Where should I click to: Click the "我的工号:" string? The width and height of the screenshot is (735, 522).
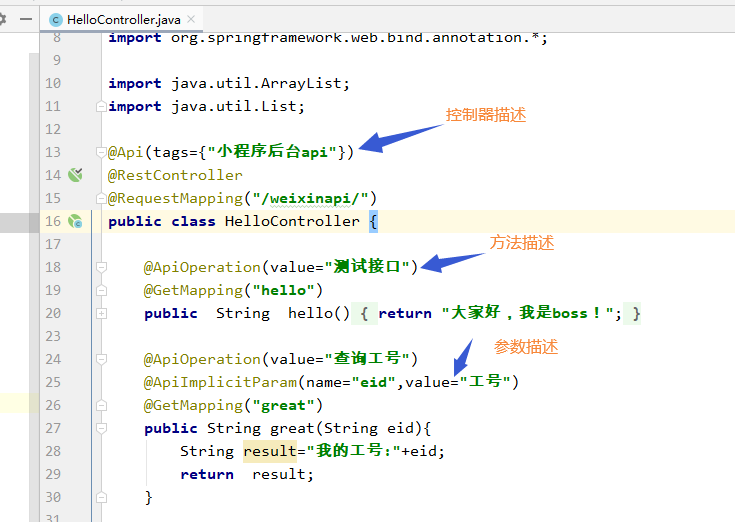point(353,450)
